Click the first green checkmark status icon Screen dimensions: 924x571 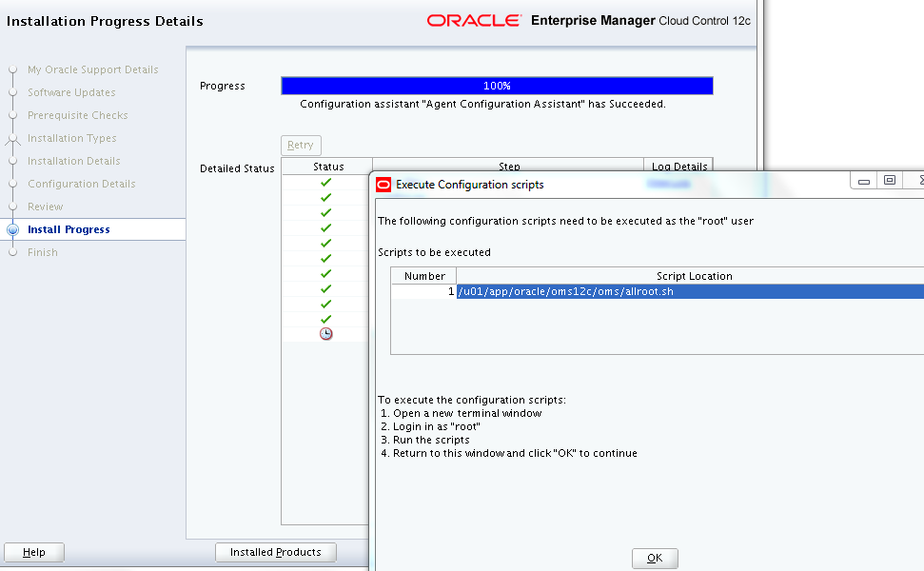click(x=326, y=182)
